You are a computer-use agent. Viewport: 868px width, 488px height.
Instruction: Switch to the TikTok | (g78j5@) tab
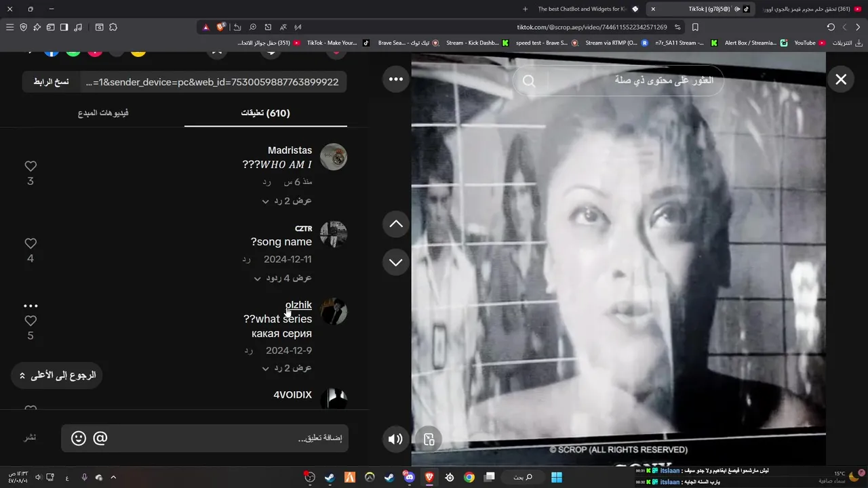[x=701, y=9]
